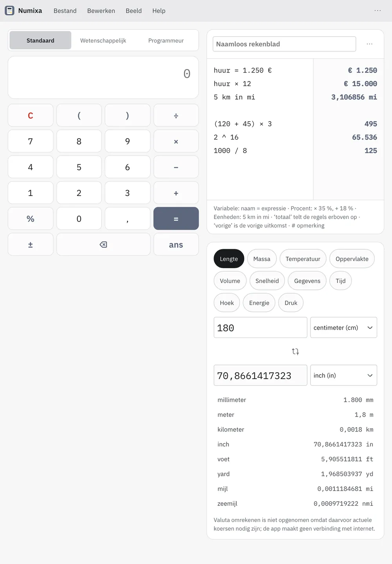Select the Massa category chip
392x564 pixels.
coord(262,259)
